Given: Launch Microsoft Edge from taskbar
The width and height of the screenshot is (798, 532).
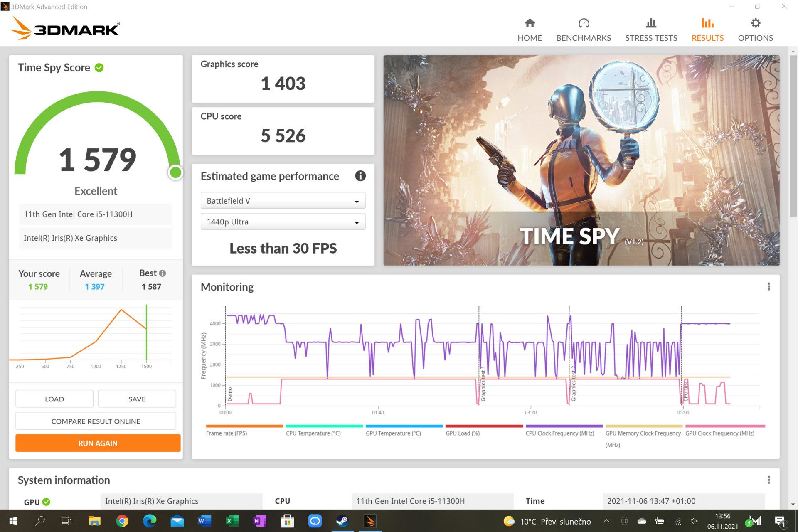Looking at the screenshot, I should click(150, 521).
